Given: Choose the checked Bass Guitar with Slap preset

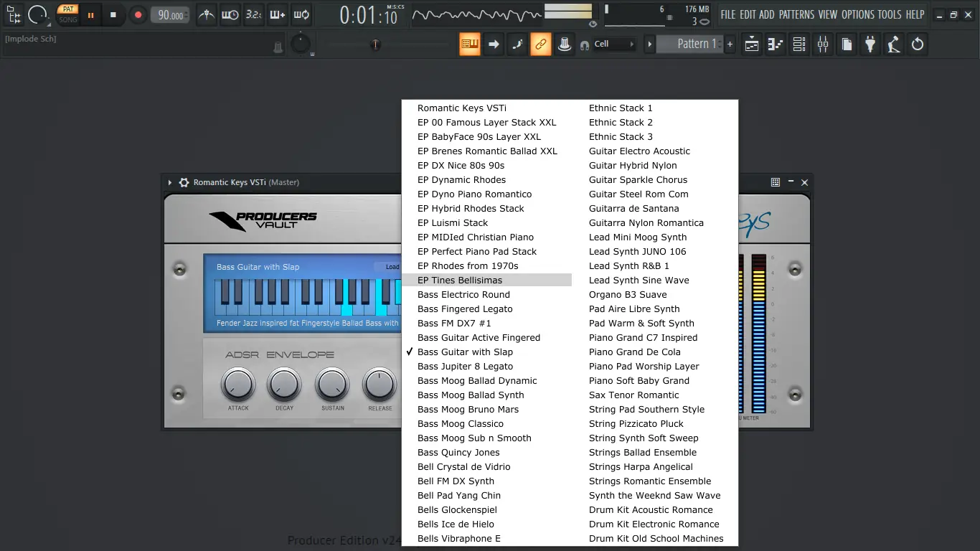Looking at the screenshot, I should pyautogui.click(x=486, y=352).
